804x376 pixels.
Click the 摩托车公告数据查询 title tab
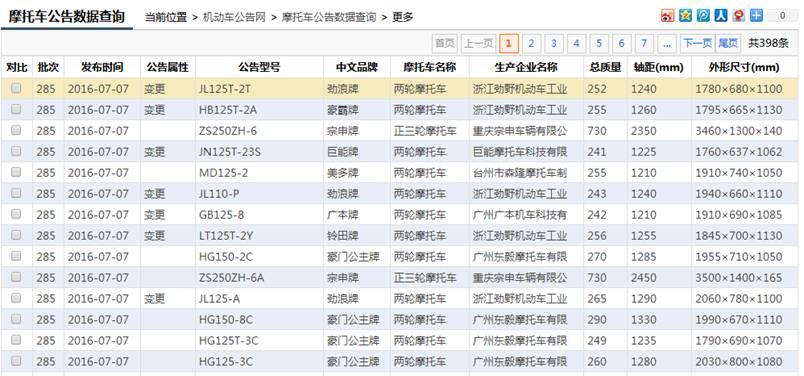67,16
